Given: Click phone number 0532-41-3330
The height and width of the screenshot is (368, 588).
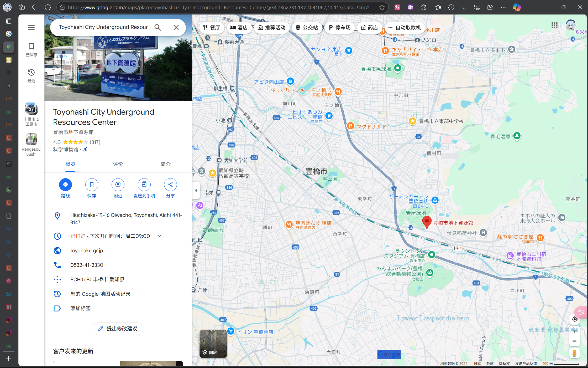Looking at the screenshot, I should pos(87,265).
